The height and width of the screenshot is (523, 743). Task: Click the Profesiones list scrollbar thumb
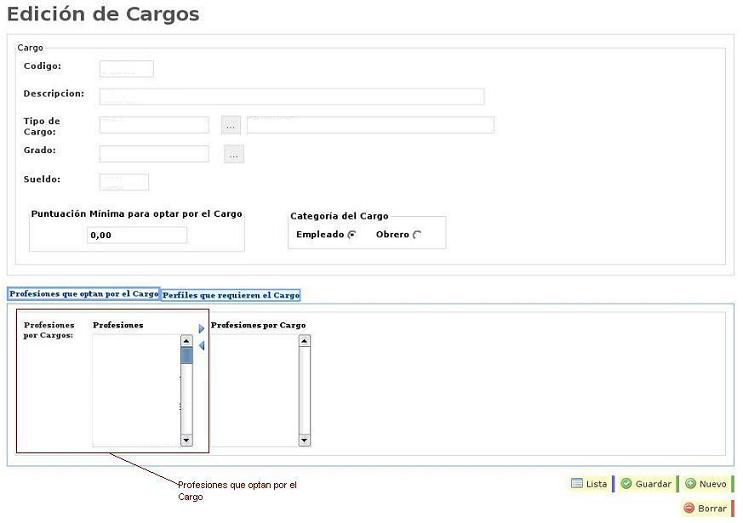(186, 355)
